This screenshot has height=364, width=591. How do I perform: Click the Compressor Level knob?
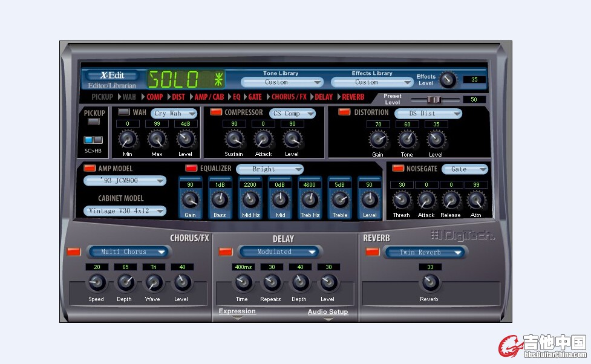[x=293, y=140]
